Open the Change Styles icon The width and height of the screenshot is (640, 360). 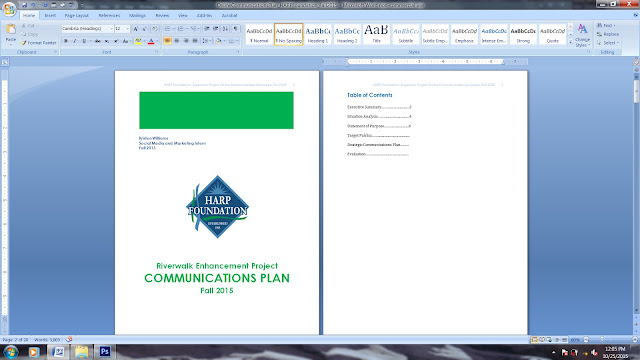tap(582, 35)
